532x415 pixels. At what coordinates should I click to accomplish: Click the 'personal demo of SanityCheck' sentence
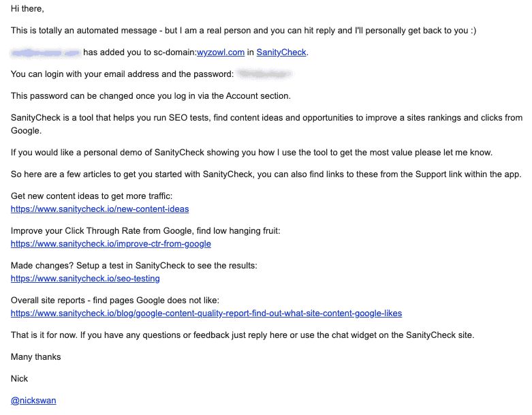click(x=251, y=153)
